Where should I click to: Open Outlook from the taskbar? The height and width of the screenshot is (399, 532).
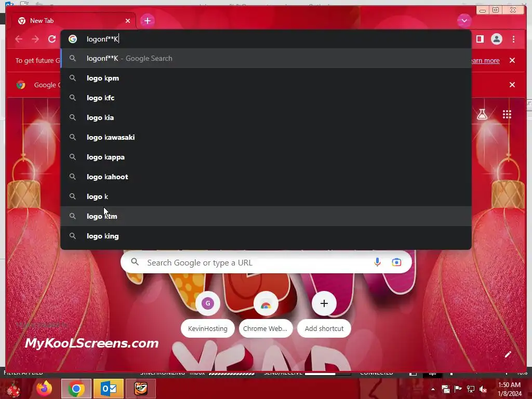click(x=109, y=389)
